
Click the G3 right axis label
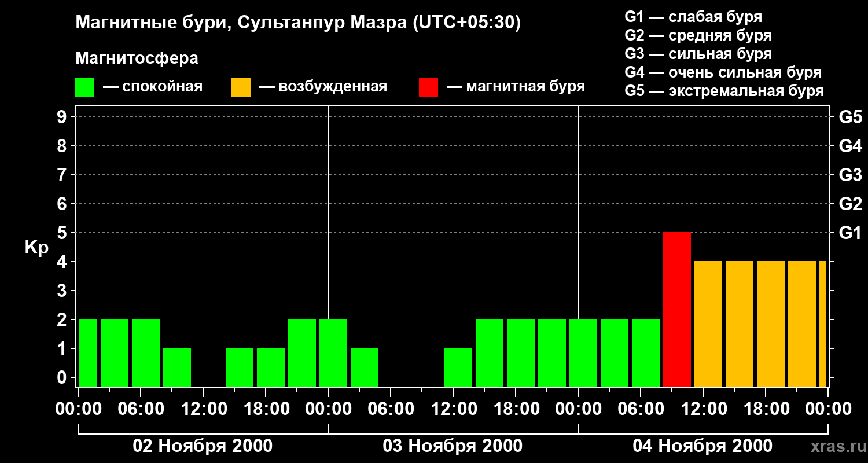click(x=850, y=175)
